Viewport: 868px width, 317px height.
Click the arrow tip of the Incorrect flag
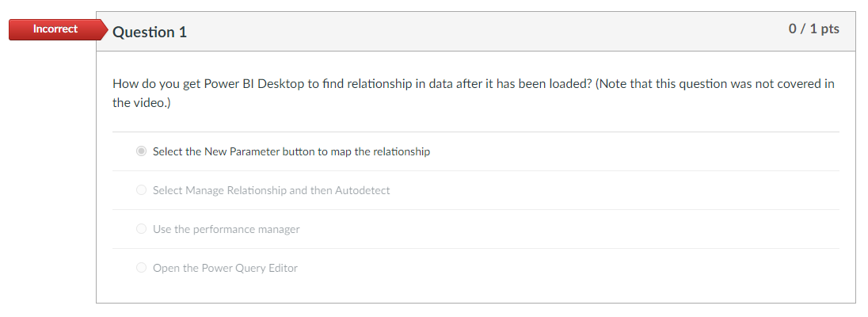(104, 30)
